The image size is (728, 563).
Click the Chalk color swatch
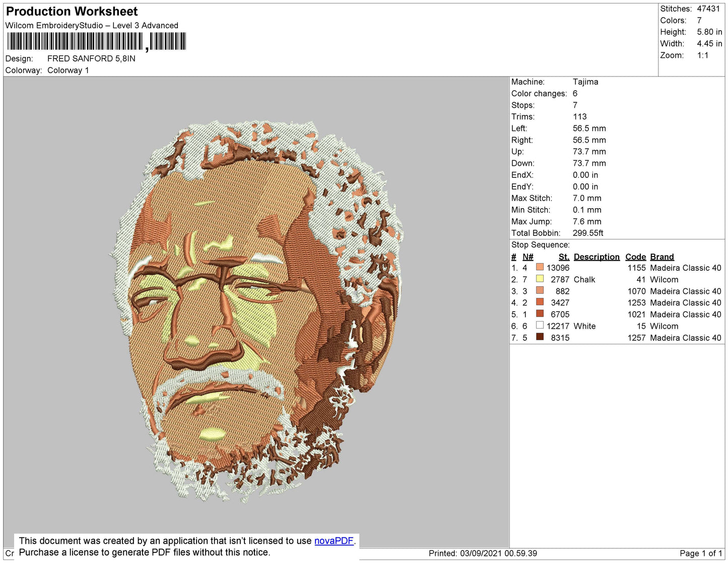tap(540, 279)
